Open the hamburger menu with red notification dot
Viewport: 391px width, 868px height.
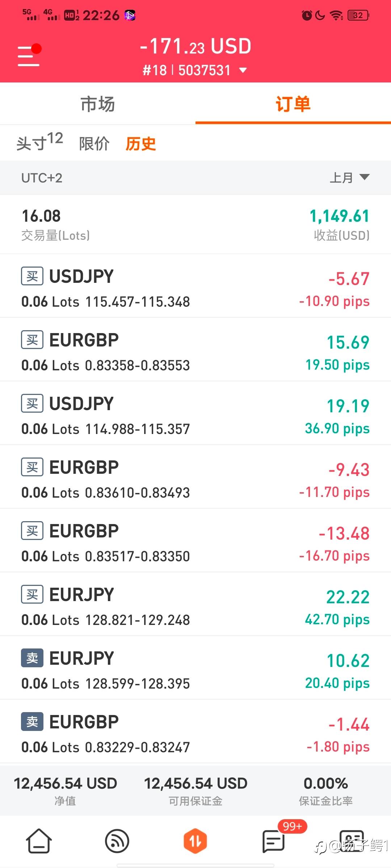(x=29, y=55)
